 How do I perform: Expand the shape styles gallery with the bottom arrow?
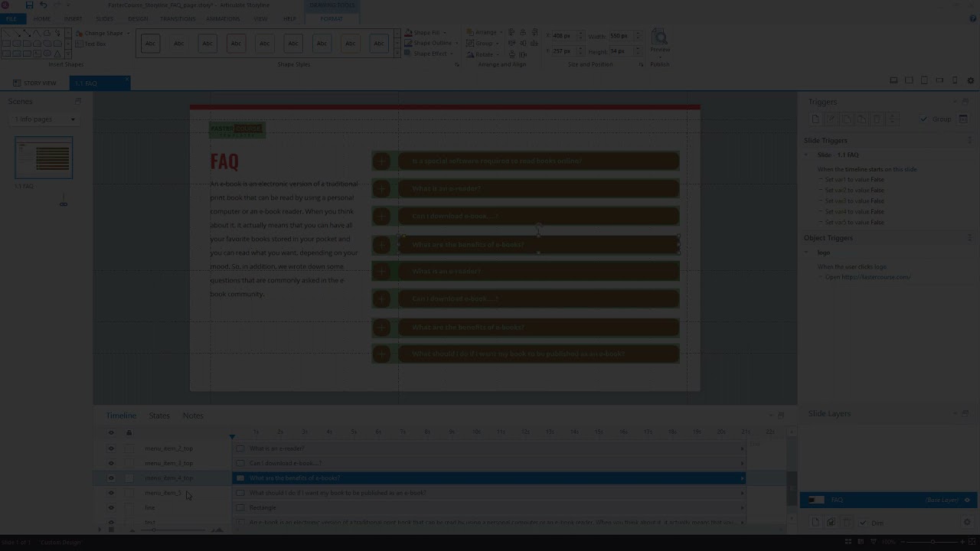pyautogui.click(x=397, y=53)
